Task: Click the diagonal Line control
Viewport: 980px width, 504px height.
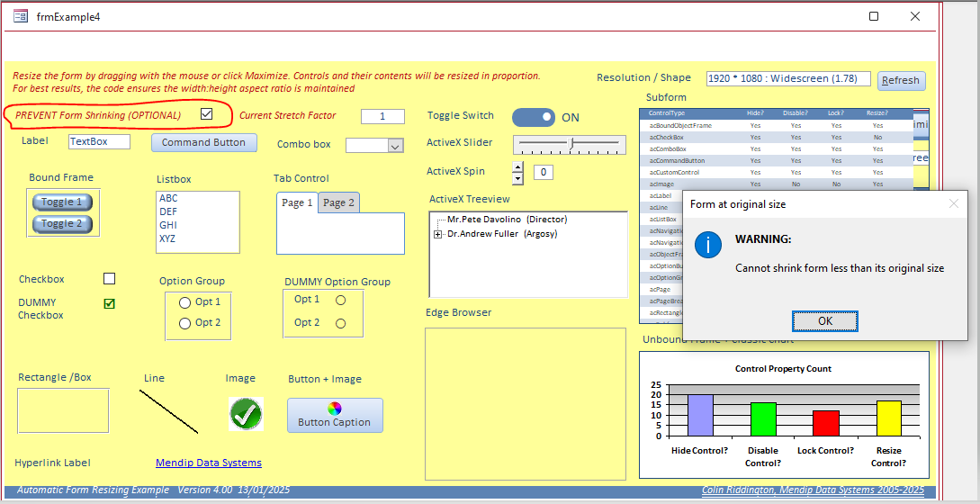Action: (x=169, y=411)
